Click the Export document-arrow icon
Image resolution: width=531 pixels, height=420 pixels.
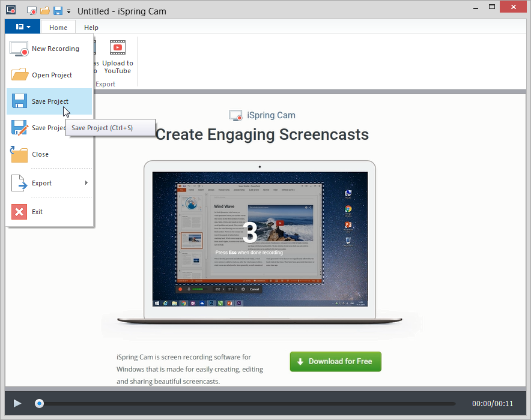19,183
